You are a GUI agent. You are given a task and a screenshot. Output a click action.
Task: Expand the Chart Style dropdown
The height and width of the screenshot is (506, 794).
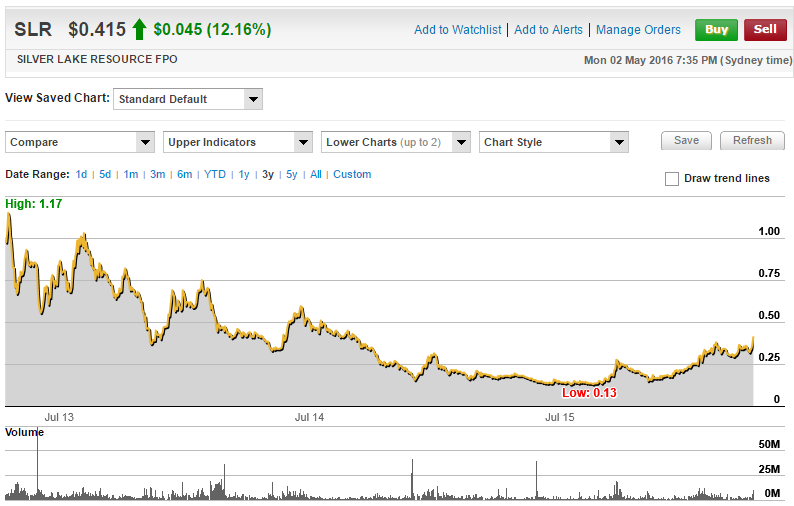[554, 142]
